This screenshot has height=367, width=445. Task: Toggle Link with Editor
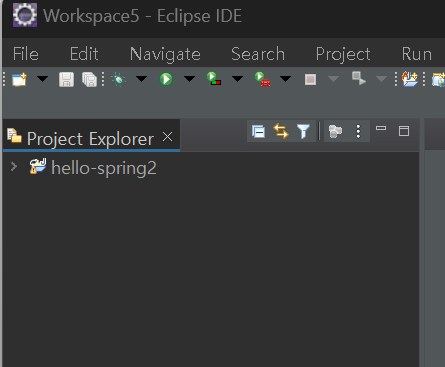[281, 131]
